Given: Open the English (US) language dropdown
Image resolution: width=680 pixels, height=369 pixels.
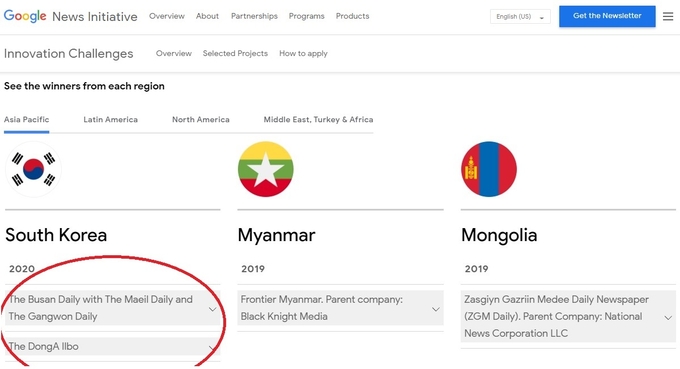Looking at the screenshot, I should (x=520, y=16).
